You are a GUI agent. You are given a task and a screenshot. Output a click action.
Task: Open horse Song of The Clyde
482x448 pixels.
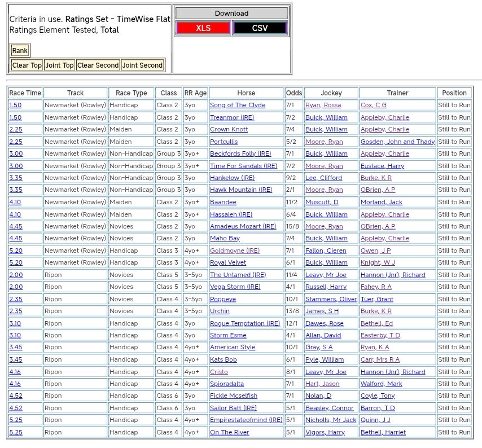237,106
